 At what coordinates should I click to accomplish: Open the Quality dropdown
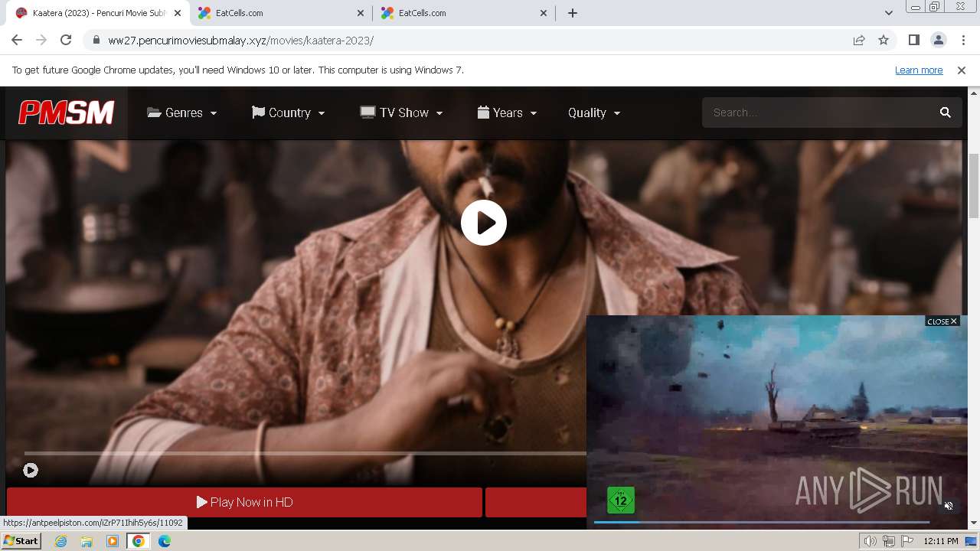coord(594,112)
